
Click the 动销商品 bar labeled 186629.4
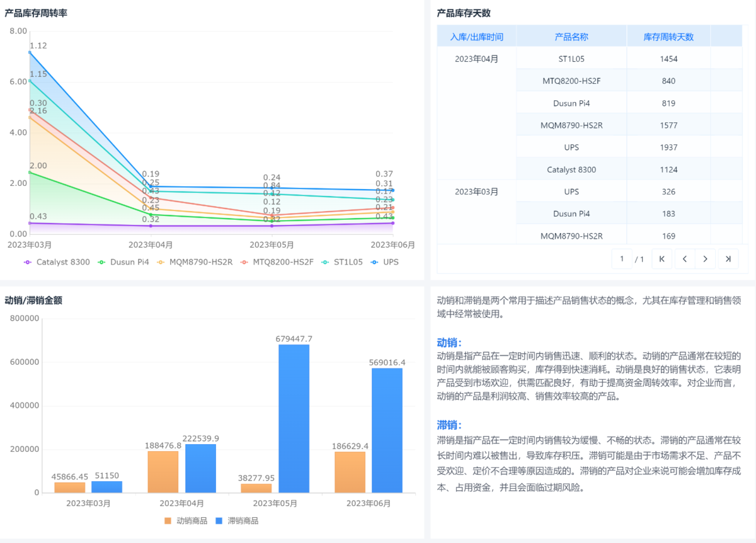[x=350, y=472]
